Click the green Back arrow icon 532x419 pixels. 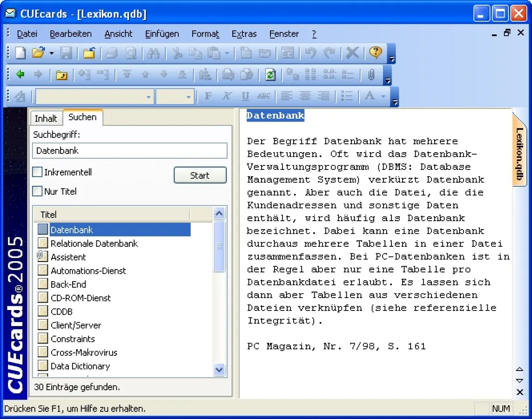click(x=20, y=74)
